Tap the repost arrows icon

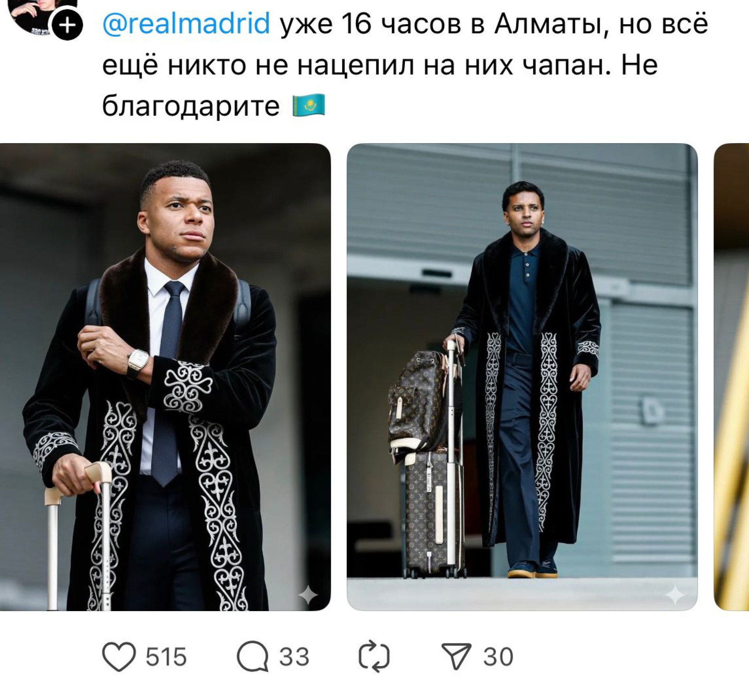pos(374,657)
